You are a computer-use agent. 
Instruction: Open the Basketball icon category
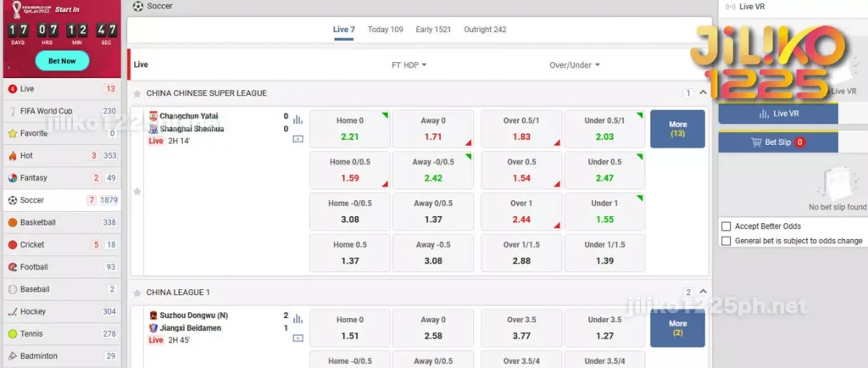tap(13, 222)
